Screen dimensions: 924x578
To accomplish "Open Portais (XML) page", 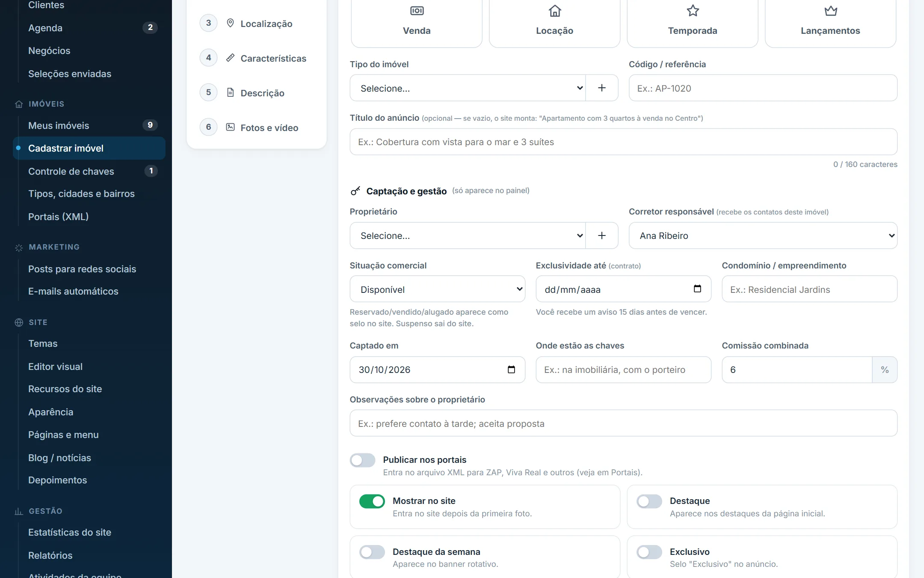I will pos(89,217).
